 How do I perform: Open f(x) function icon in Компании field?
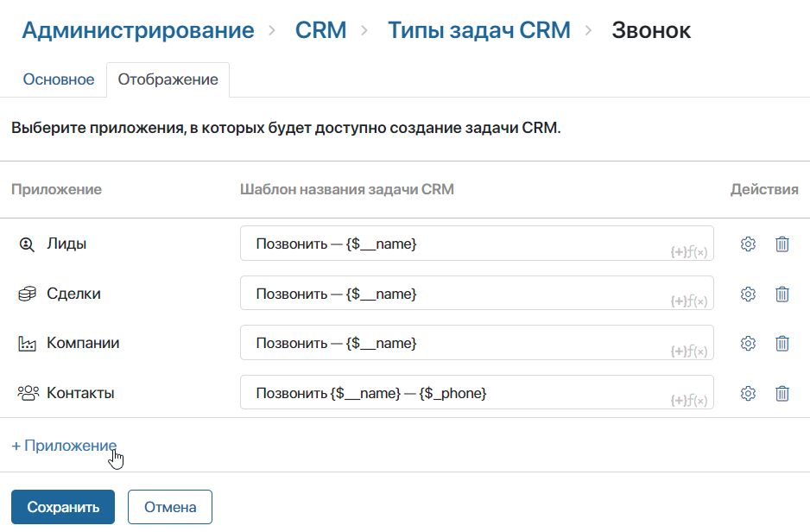click(698, 351)
